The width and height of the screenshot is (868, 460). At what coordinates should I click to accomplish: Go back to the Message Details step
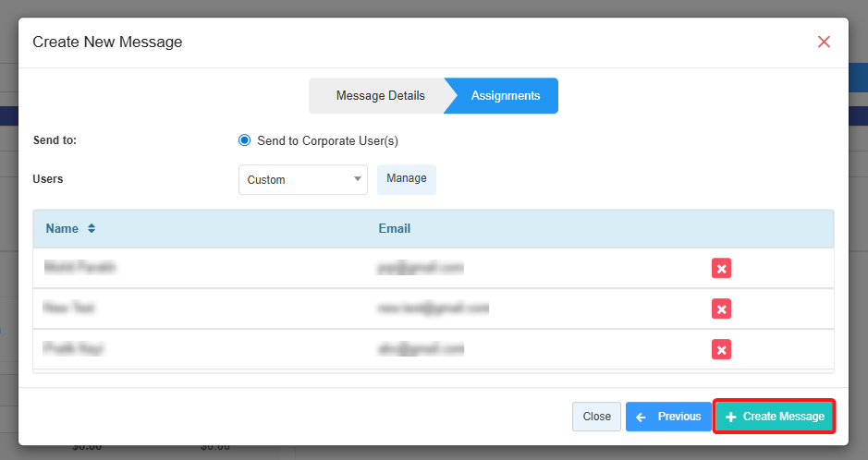380,96
